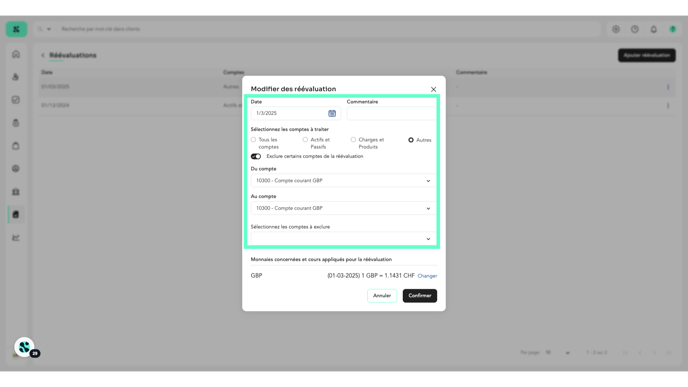Screen dimensions: 688x387
Task: Click the 01/12/2024 date cell in table
Action: 55,105
